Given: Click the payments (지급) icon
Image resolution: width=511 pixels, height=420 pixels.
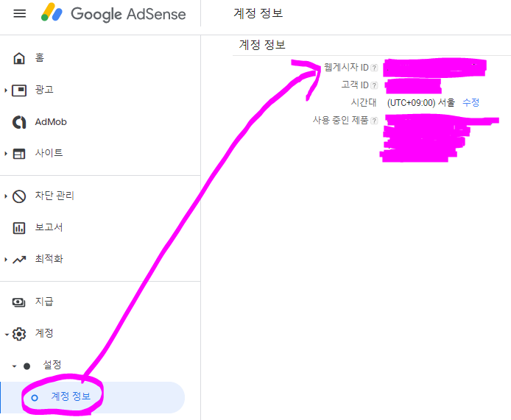Looking at the screenshot, I should [19, 302].
